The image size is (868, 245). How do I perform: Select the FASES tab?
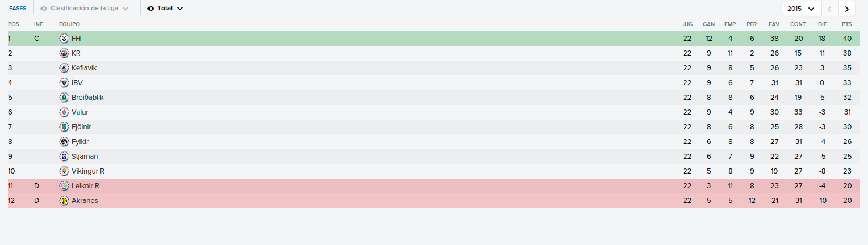pos(18,9)
